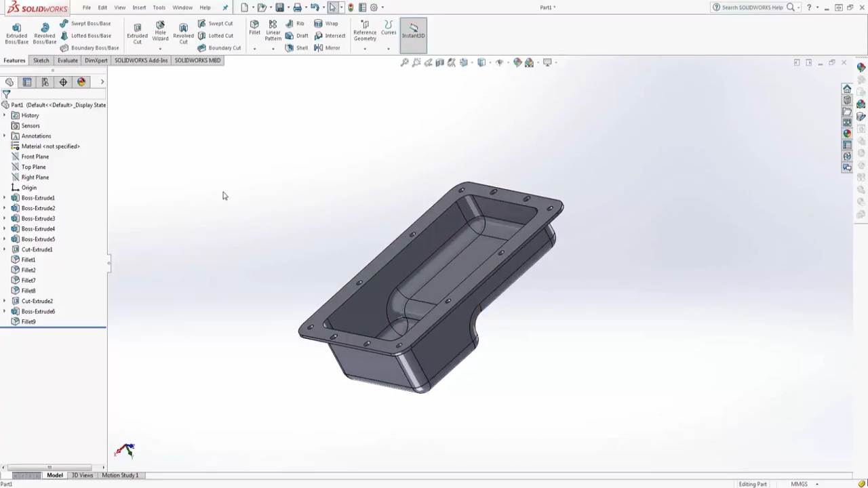The width and height of the screenshot is (868, 488).
Task: Select the Fillet tool
Action: 254,28
